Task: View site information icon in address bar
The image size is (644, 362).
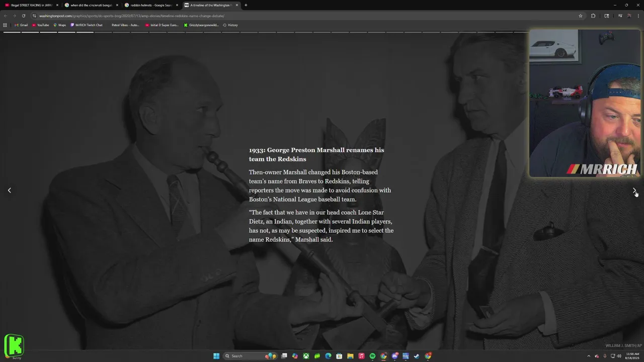Action: click(x=34, y=16)
